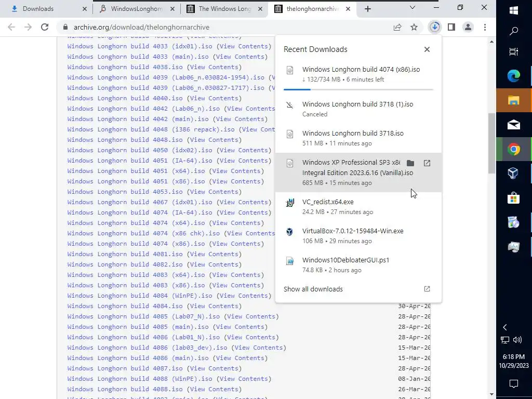Open Task View on the taskbar
532x399 pixels.
pyautogui.click(x=514, y=51)
